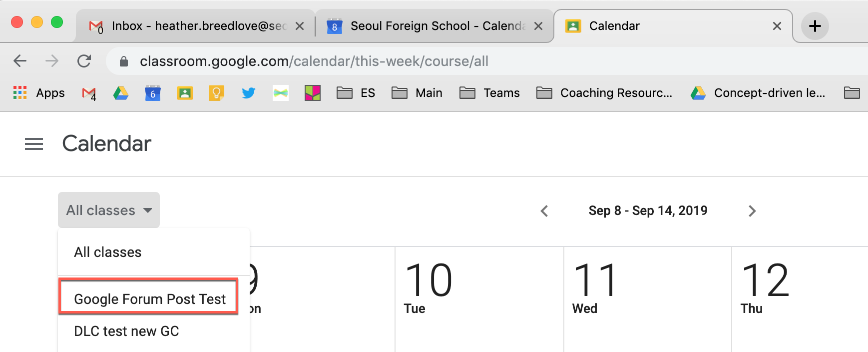Expand the All classes dropdown
This screenshot has width=868, height=352.
point(108,210)
